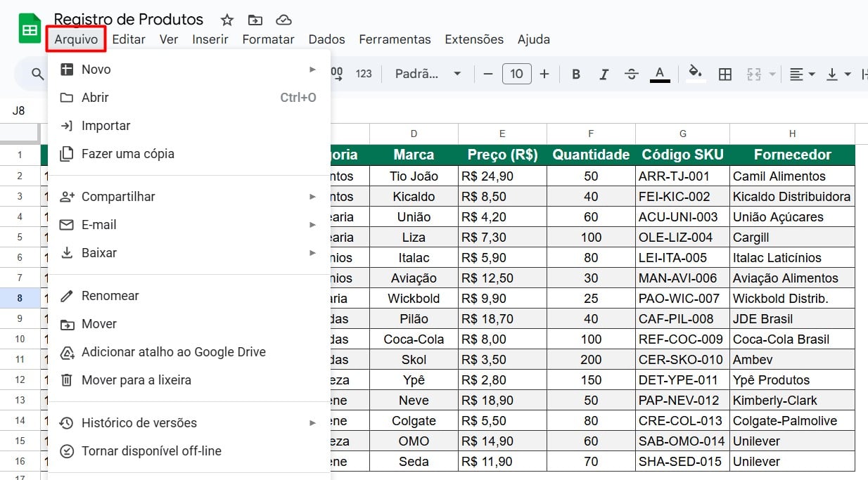Click the merge cells icon
868x480 pixels.
click(754, 74)
